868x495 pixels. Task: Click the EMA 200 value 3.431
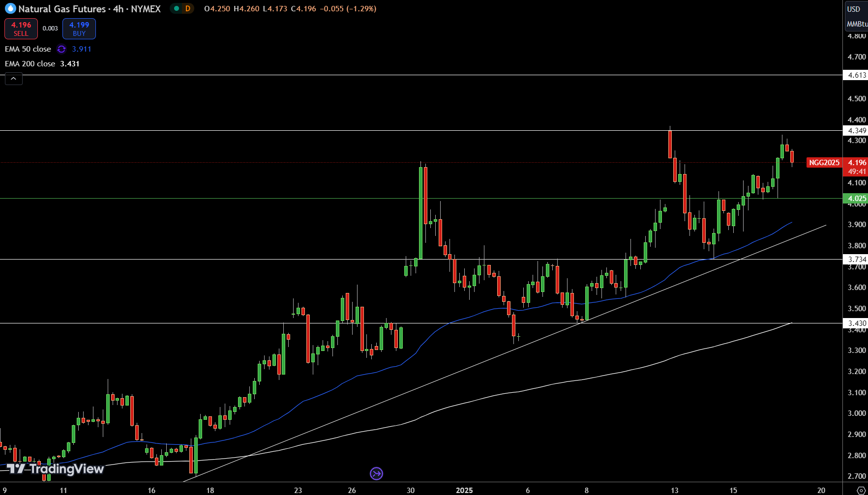click(70, 64)
